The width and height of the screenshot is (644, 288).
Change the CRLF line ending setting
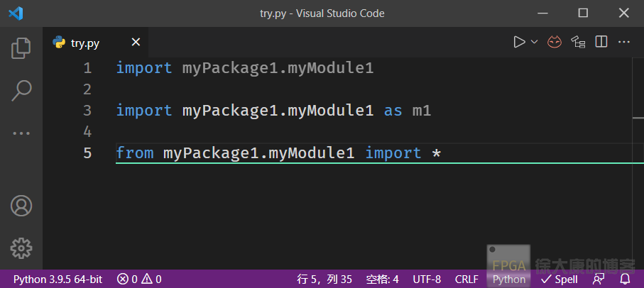466,279
